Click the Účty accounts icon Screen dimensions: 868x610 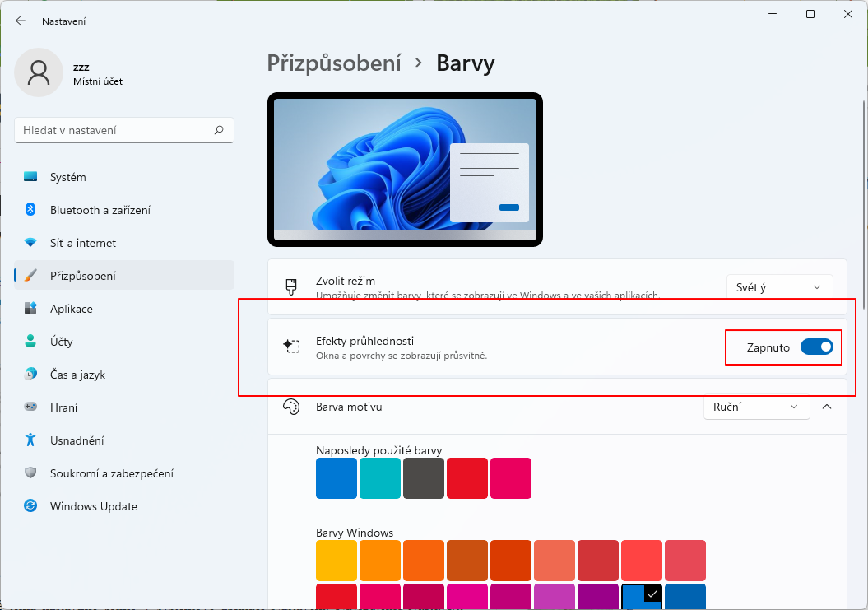(30, 341)
